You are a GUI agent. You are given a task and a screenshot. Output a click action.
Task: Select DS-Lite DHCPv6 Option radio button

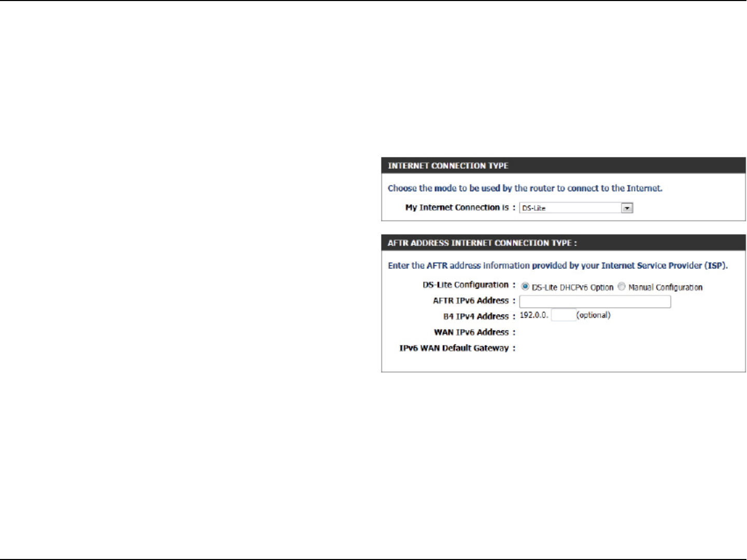click(x=525, y=286)
